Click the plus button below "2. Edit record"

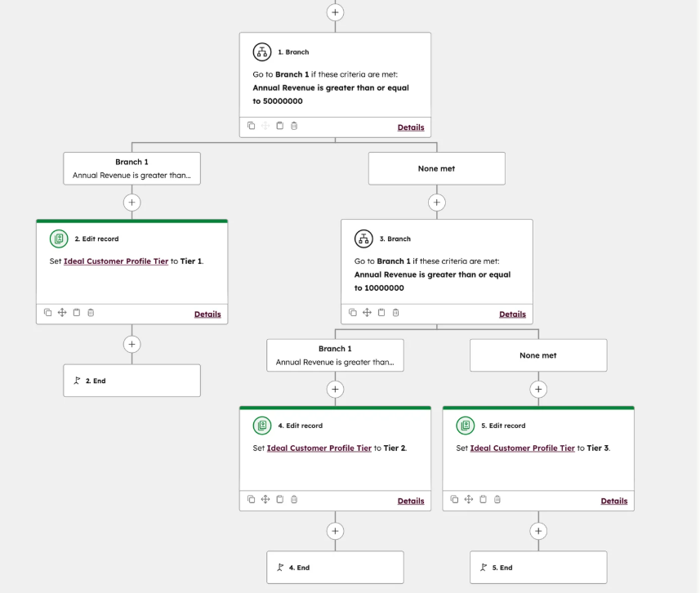[x=132, y=344]
